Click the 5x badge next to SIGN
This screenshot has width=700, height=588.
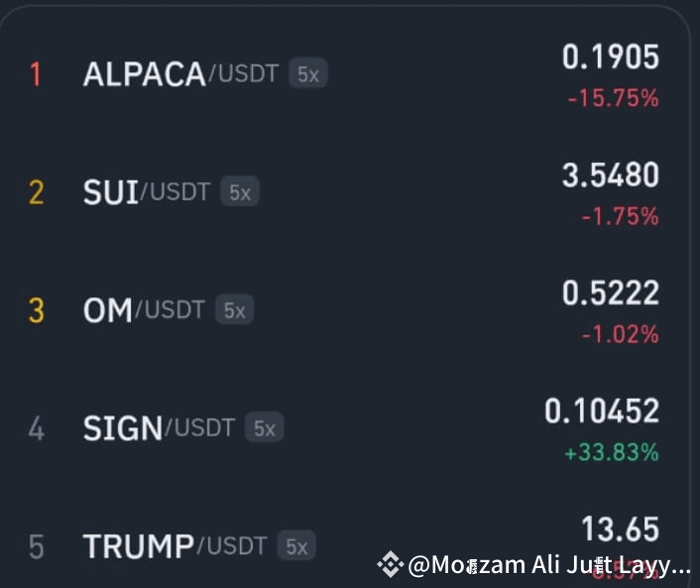tap(265, 427)
